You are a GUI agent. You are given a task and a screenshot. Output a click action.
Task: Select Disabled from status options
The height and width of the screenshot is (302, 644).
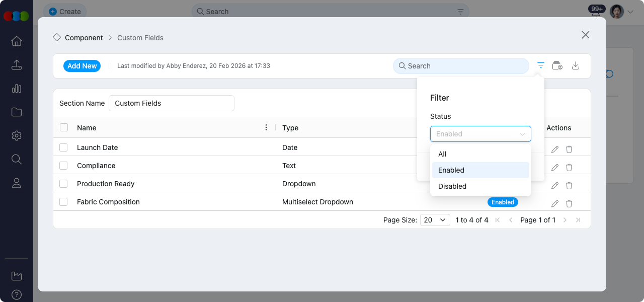452,186
